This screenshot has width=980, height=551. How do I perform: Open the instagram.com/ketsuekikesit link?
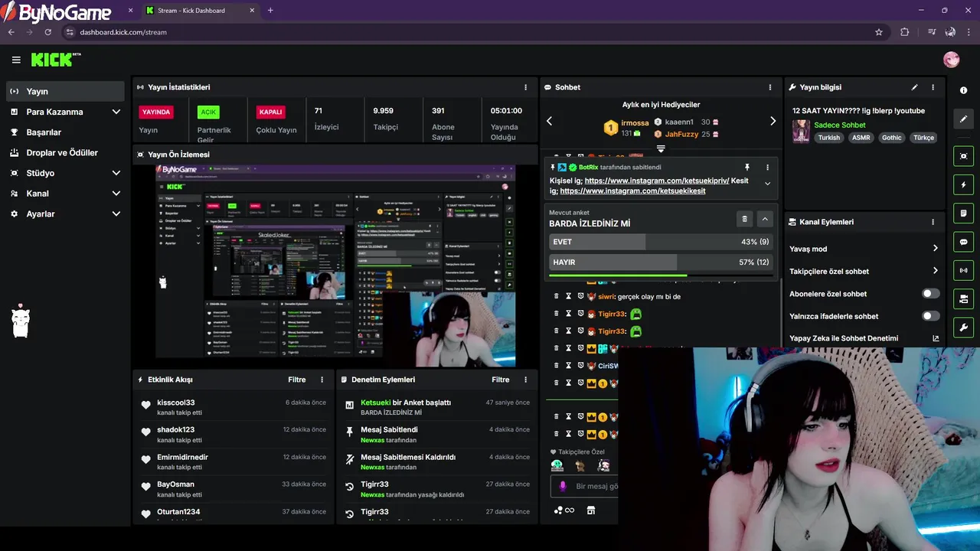[x=632, y=191]
